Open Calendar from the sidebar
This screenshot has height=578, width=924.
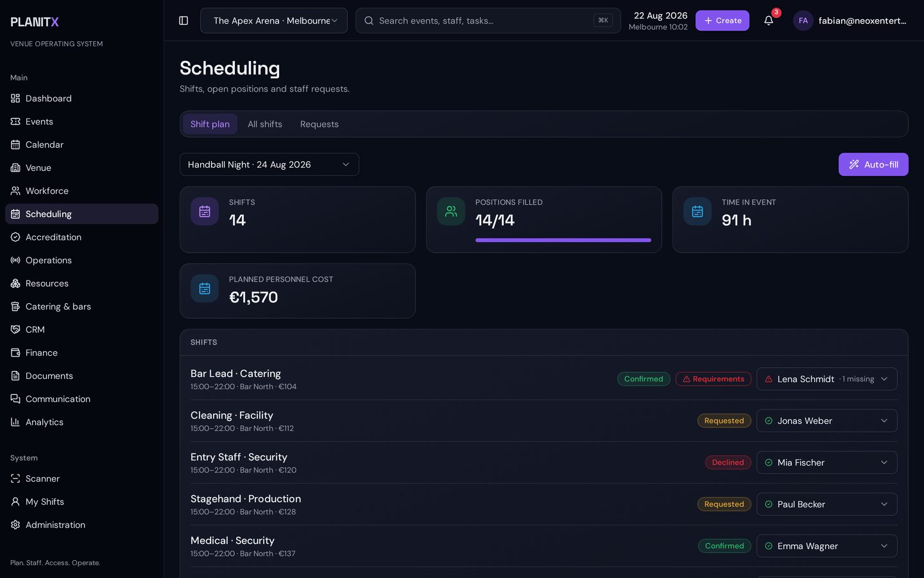[81, 144]
